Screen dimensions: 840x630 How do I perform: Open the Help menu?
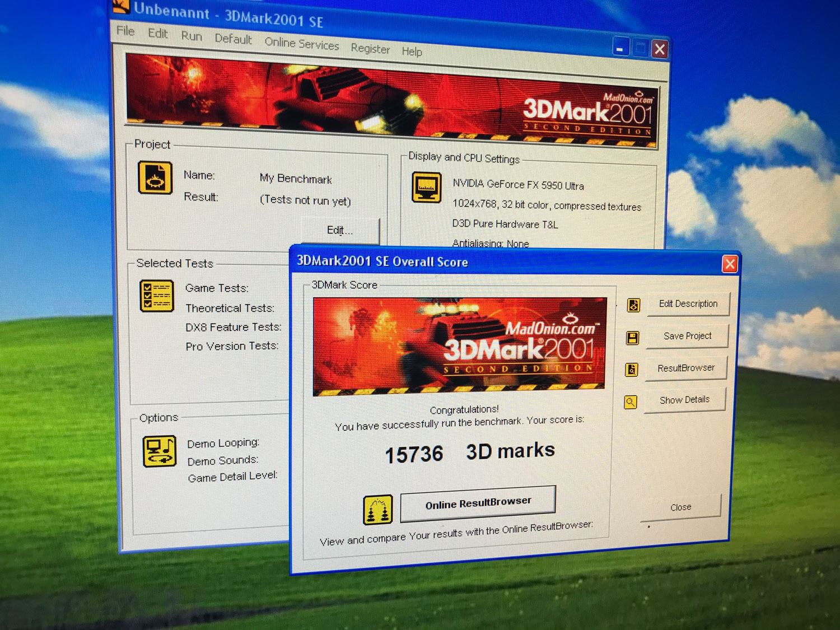click(412, 52)
